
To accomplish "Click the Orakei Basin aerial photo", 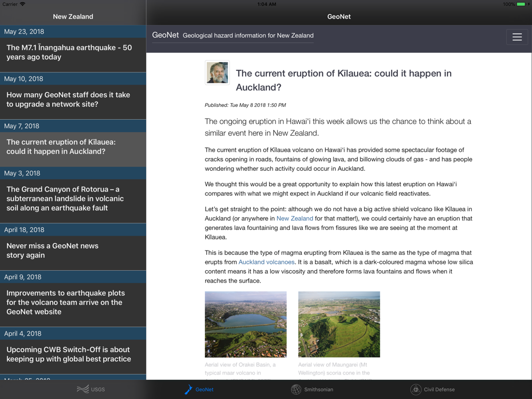I will coord(246,325).
